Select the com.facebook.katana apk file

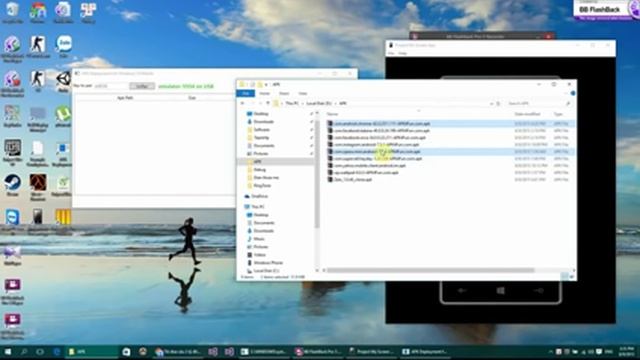tap(450, 131)
